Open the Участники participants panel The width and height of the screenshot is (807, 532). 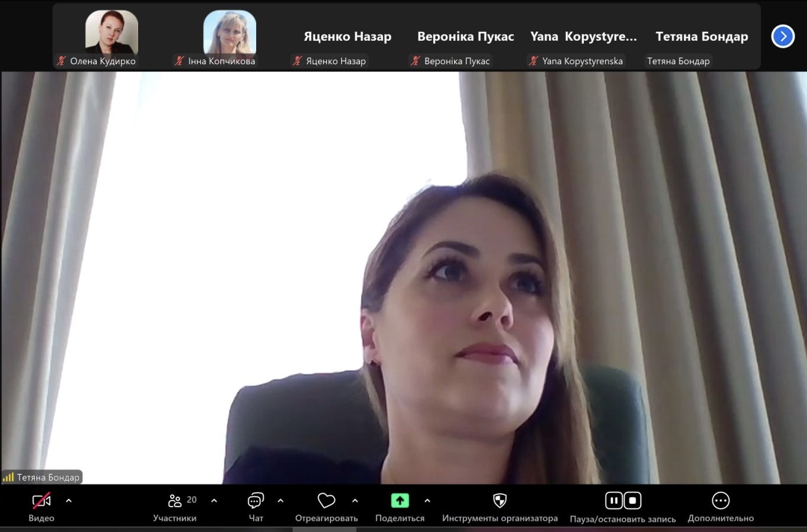click(x=175, y=501)
